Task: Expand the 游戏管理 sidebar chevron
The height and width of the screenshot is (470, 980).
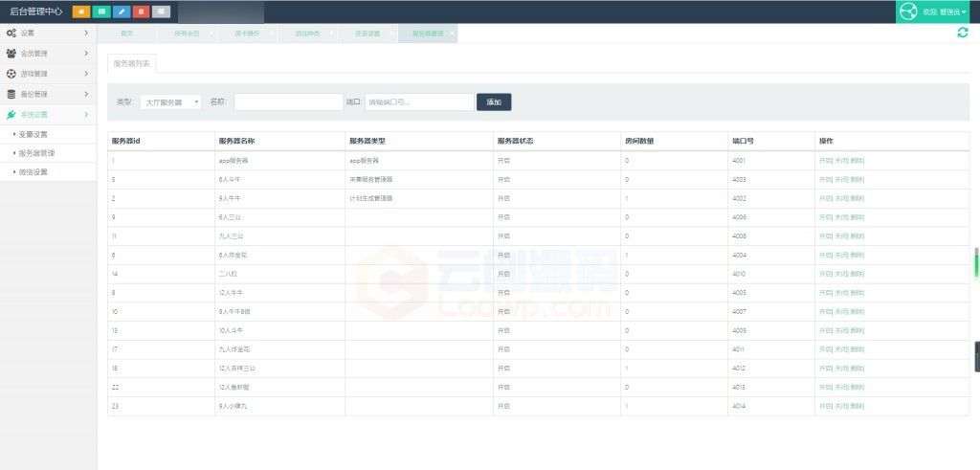Action: [x=86, y=74]
